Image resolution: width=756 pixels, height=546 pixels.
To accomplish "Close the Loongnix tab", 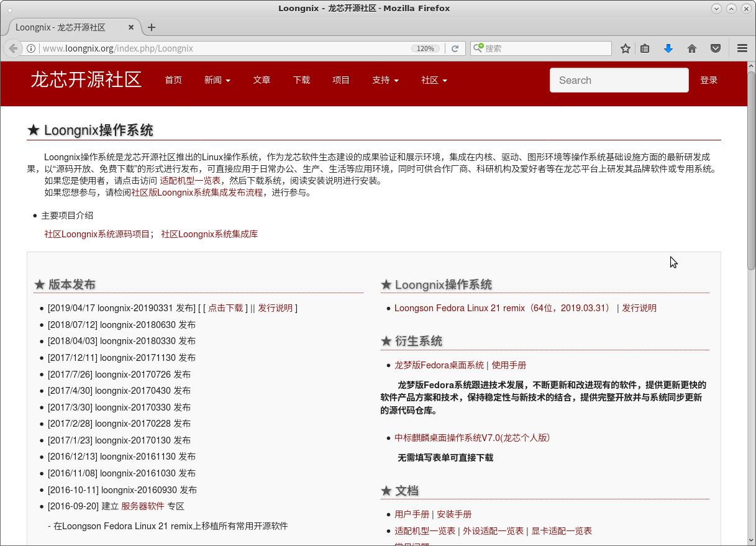I will [131, 27].
